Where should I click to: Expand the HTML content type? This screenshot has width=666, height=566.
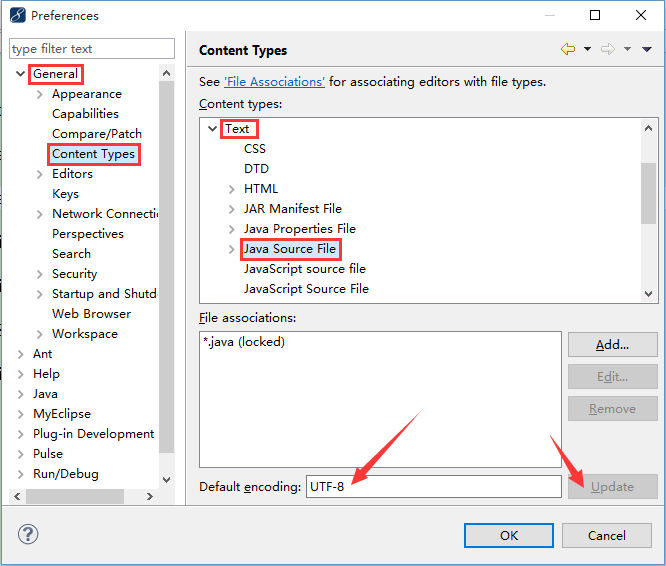point(231,189)
